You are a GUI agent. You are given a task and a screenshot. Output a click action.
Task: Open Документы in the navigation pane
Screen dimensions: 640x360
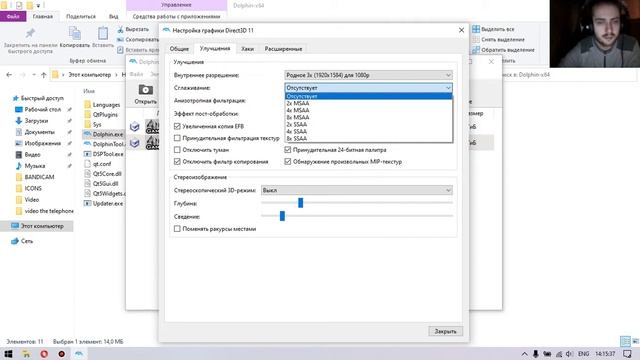coord(34,132)
